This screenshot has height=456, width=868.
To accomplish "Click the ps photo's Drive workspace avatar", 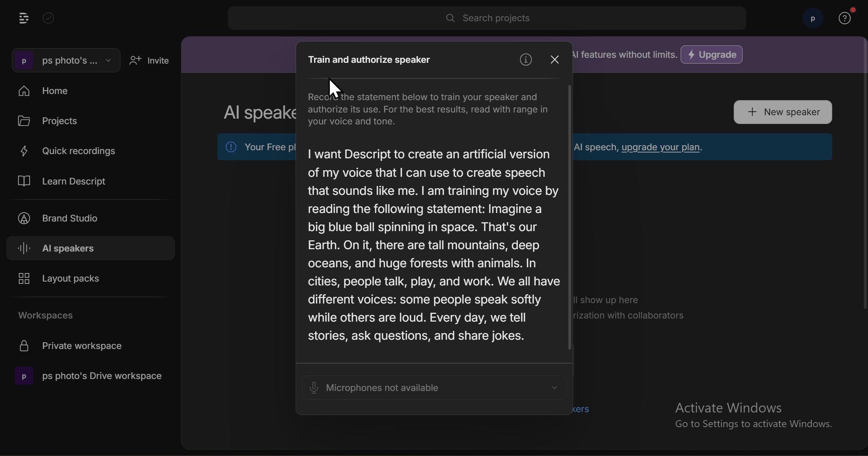I will click(x=24, y=376).
